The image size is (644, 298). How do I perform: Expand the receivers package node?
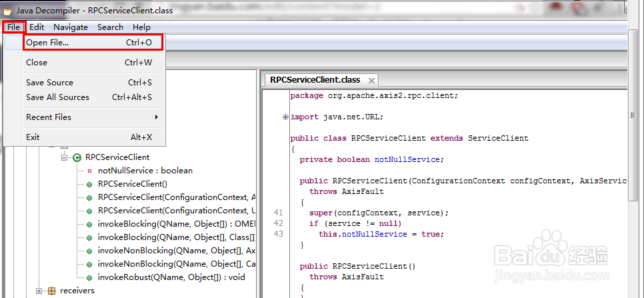click(39, 291)
